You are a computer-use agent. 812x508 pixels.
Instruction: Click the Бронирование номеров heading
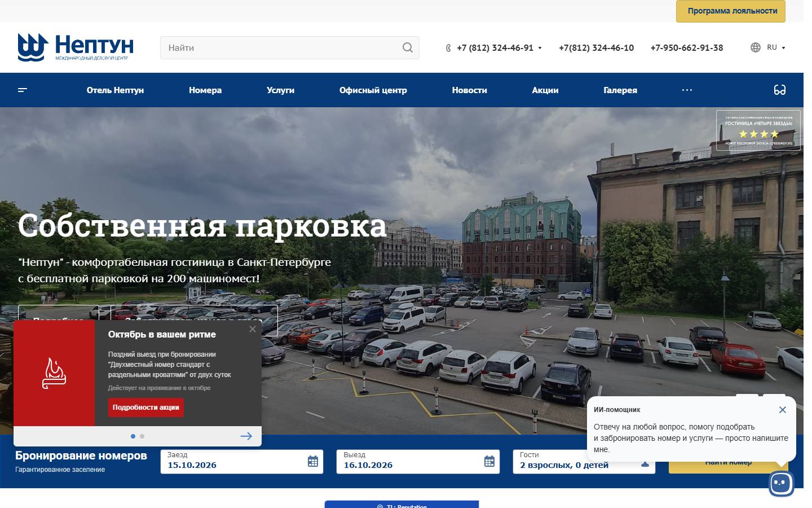81,456
